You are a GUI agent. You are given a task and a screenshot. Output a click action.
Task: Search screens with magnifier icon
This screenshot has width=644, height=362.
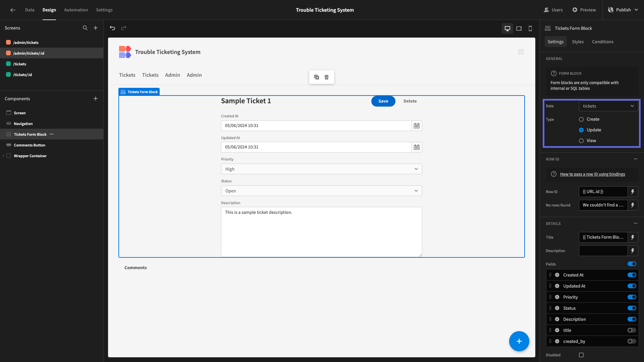tap(85, 28)
